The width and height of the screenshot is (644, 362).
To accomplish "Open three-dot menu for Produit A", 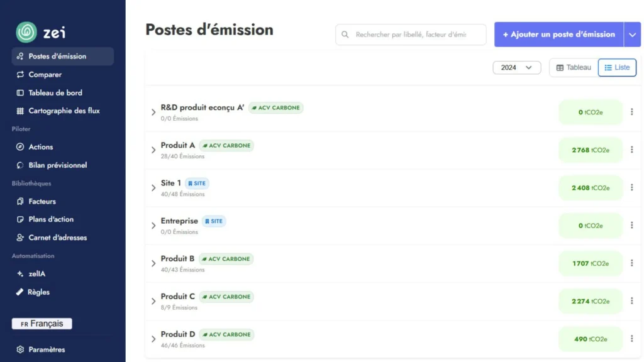I will click(631, 150).
